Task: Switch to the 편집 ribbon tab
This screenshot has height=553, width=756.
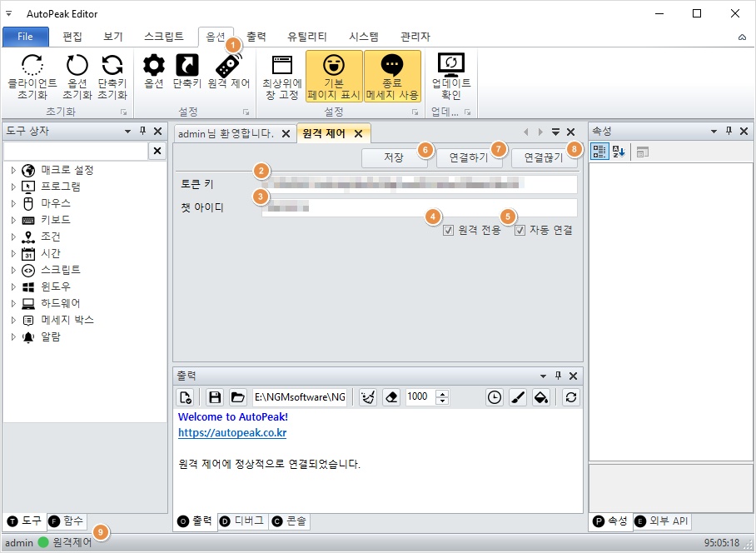Action: click(x=72, y=37)
